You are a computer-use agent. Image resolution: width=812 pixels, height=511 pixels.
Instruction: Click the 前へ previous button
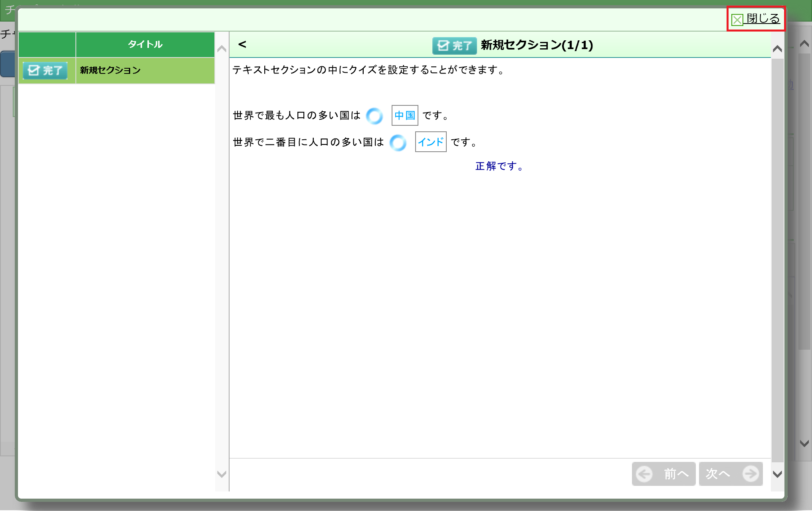663,474
